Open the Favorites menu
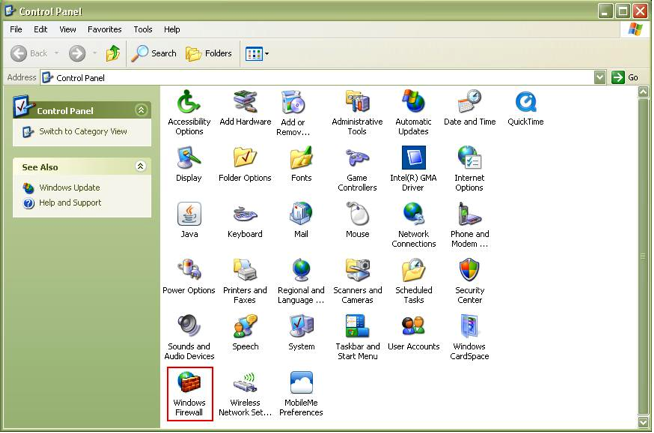 pyautogui.click(x=104, y=30)
